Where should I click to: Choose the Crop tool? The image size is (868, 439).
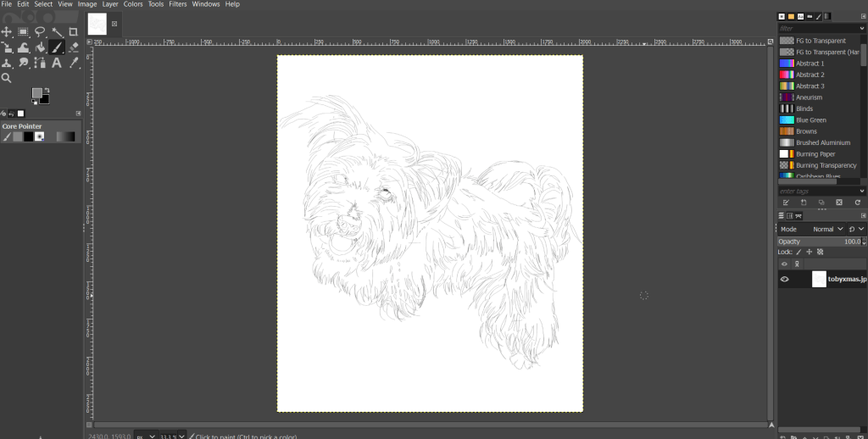point(73,32)
